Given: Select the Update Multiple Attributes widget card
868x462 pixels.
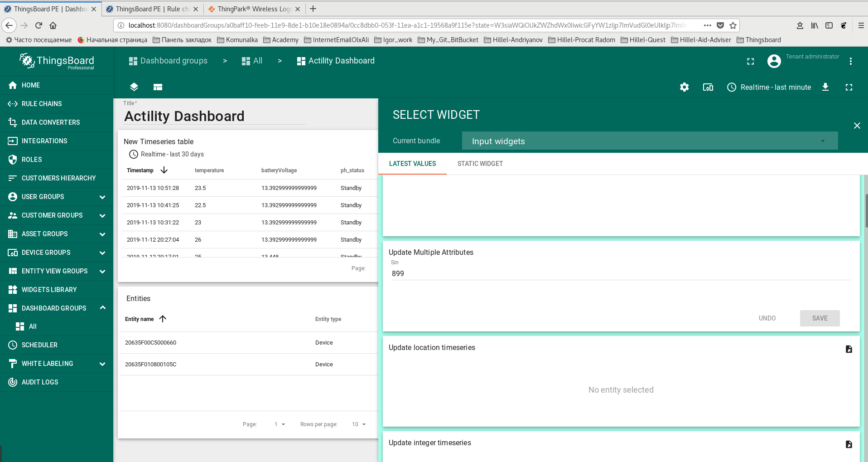Looking at the screenshot, I should coord(621,286).
